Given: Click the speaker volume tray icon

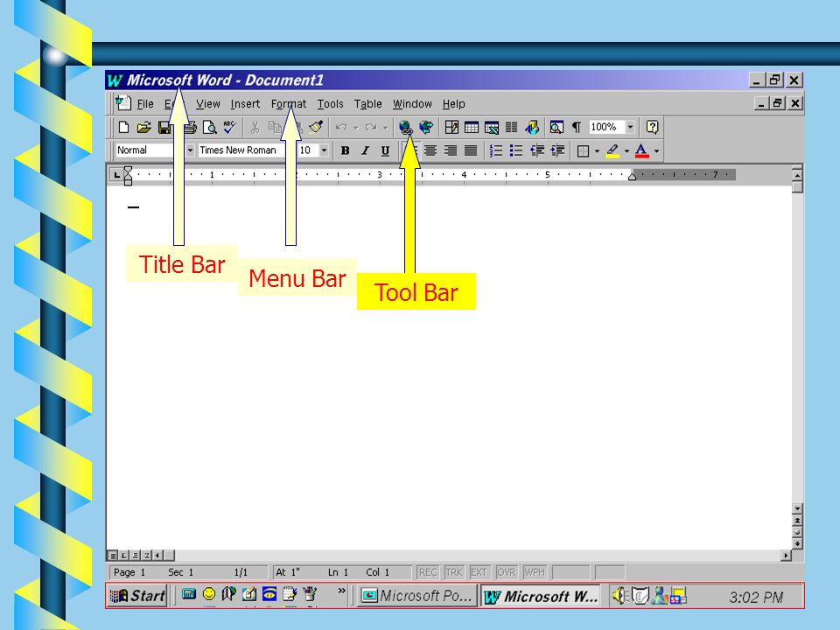Looking at the screenshot, I should click(x=619, y=595).
